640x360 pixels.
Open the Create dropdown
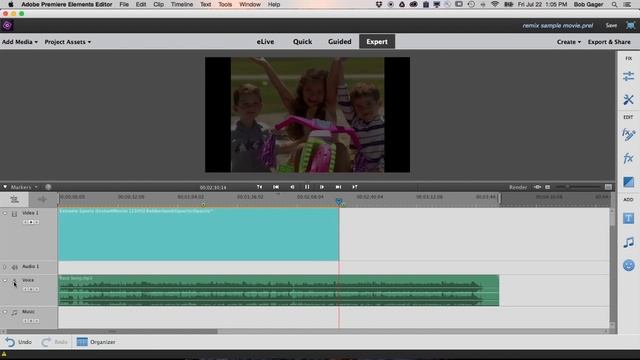pyautogui.click(x=569, y=42)
